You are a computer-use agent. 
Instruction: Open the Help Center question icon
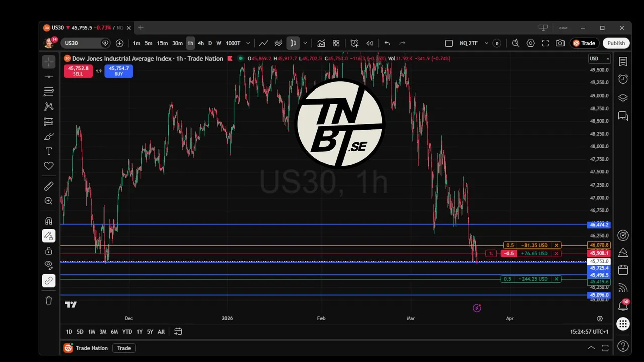(x=623, y=346)
